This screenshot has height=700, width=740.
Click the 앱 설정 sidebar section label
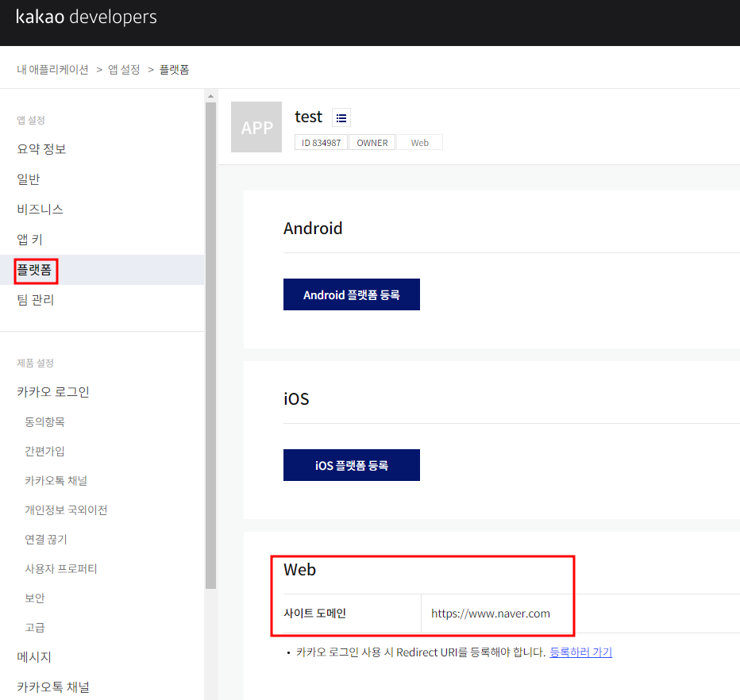tap(31, 121)
